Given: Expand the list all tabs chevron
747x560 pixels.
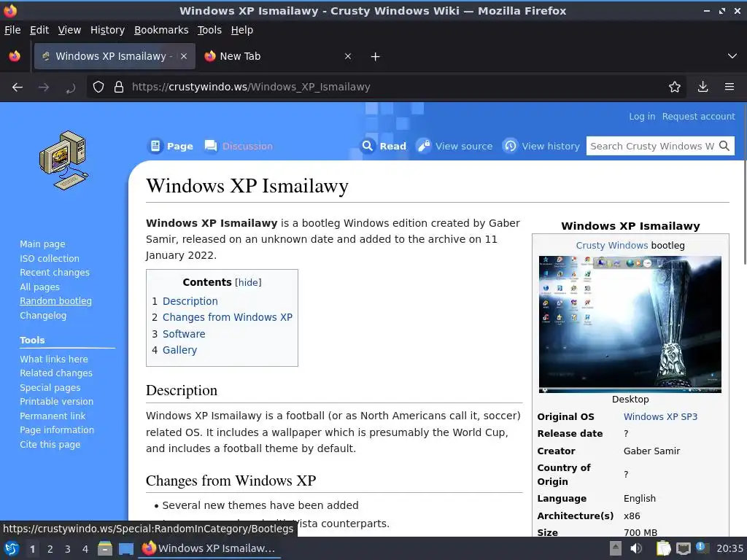Looking at the screenshot, I should pyautogui.click(x=732, y=56).
